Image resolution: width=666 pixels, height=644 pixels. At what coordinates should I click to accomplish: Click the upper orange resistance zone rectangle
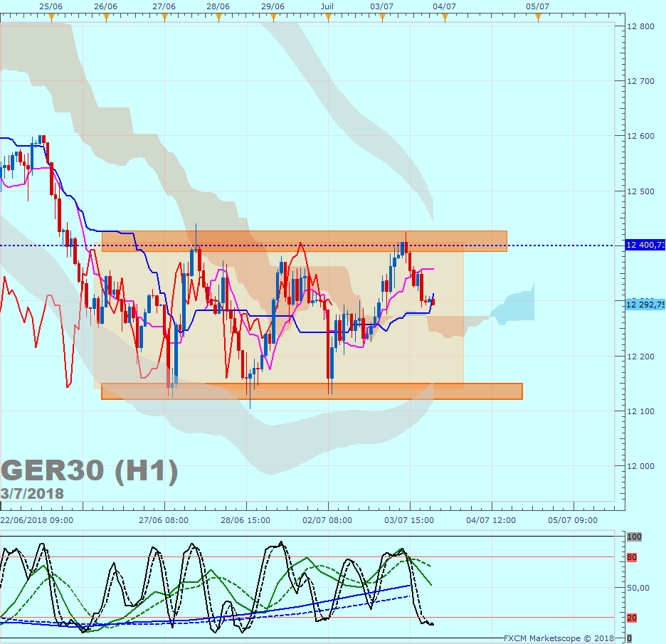[x=305, y=241]
